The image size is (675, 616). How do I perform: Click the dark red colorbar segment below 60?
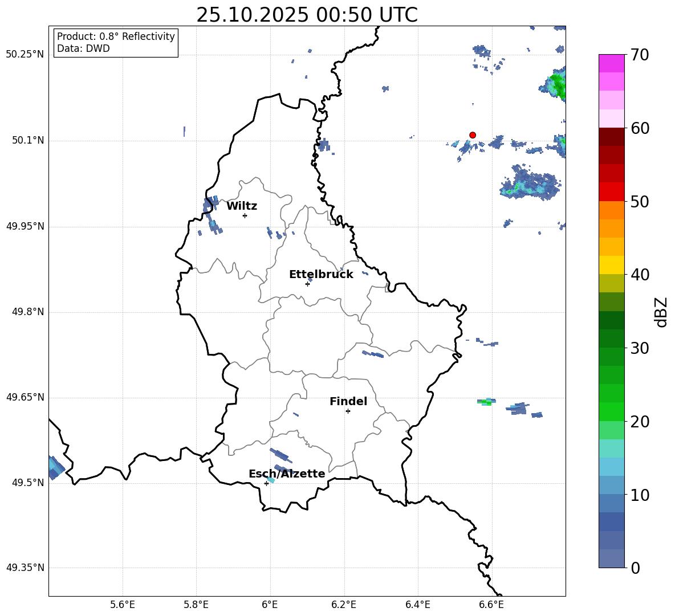tap(612, 137)
